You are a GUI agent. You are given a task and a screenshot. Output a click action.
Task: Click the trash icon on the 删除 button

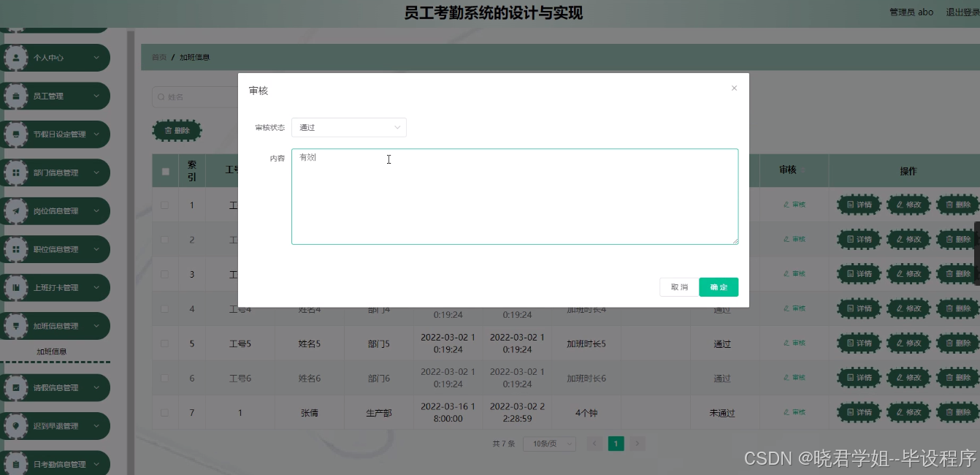pos(169,130)
